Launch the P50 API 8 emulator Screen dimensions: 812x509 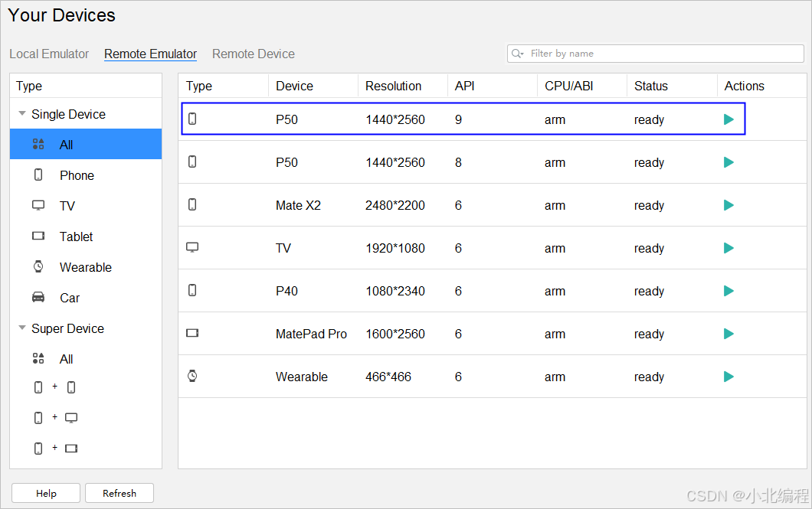point(729,162)
